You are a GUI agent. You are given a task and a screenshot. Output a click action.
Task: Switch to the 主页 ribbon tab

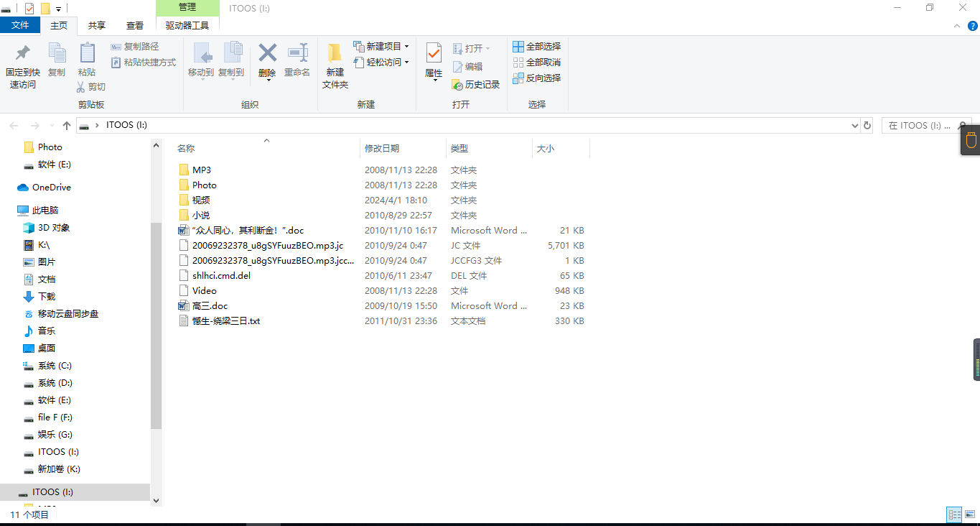(59, 25)
